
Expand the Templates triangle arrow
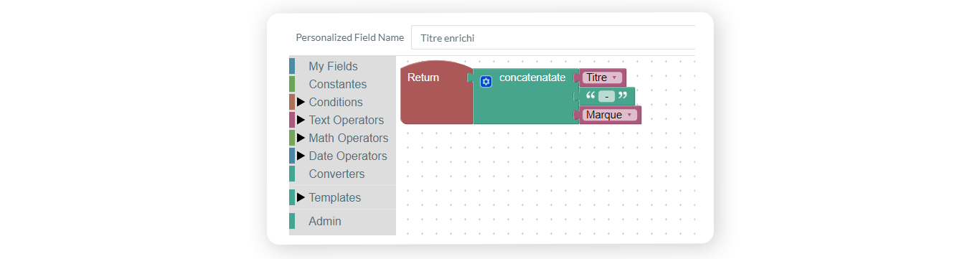301,197
